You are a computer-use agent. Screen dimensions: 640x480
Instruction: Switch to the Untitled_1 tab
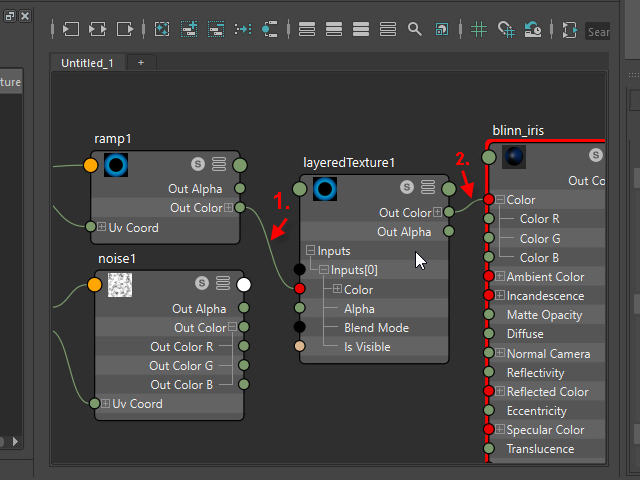coord(87,62)
